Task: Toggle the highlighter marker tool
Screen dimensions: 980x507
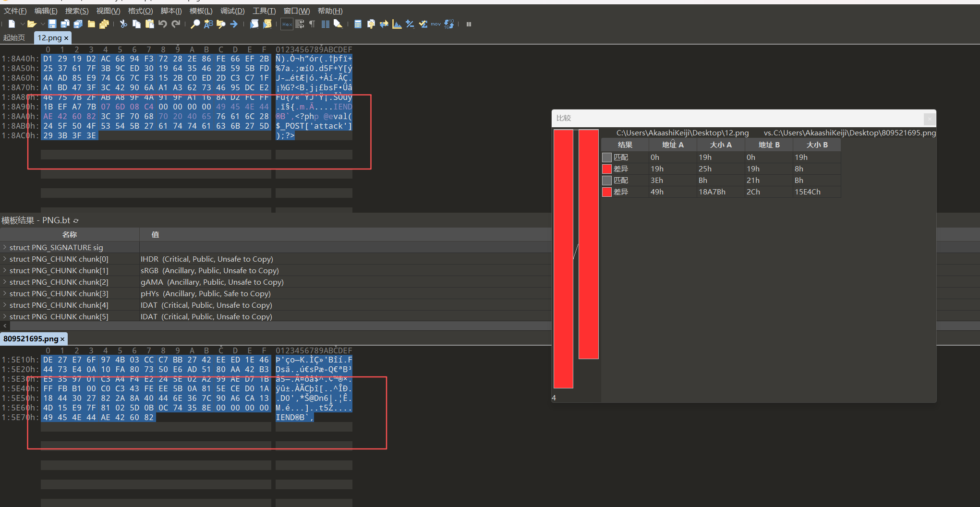Action: click(338, 24)
